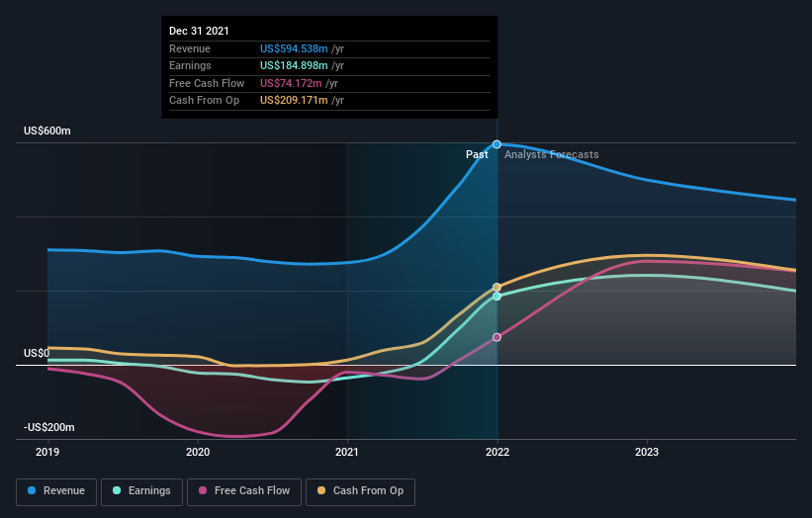Click the 2021 x-axis label
812x518 pixels.
pyautogui.click(x=347, y=452)
